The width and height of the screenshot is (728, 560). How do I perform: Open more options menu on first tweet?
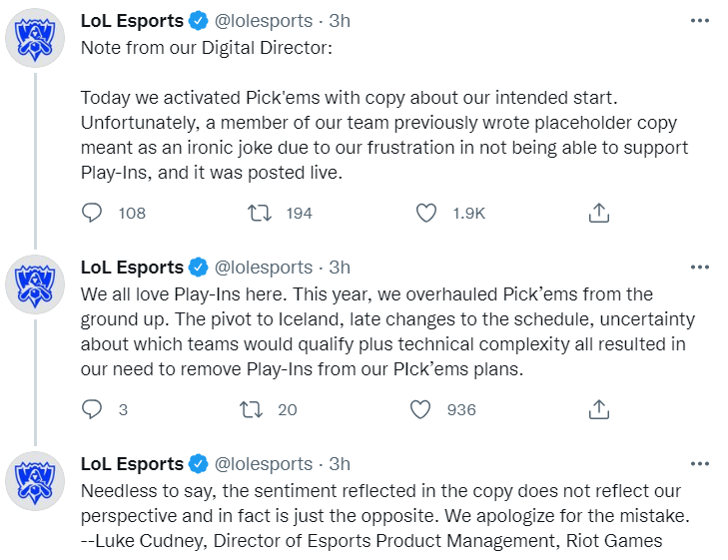700,21
